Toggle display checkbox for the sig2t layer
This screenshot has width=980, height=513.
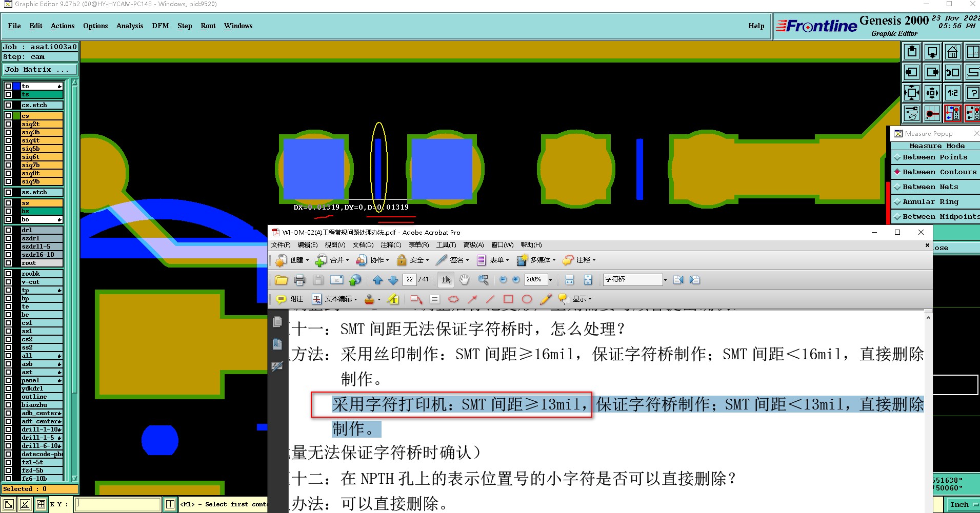click(x=8, y=124)
